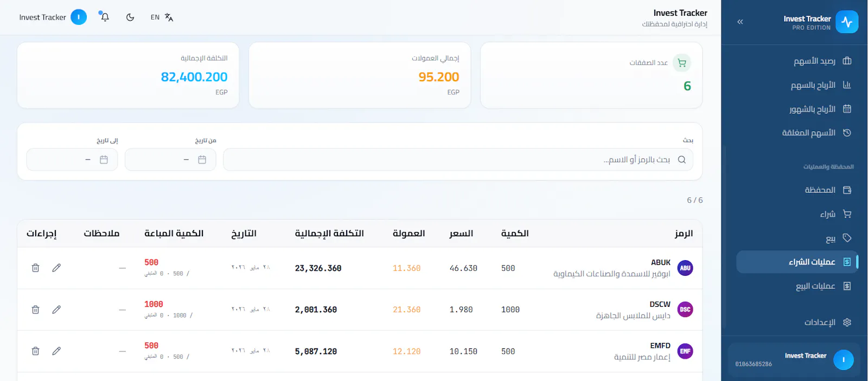Click the search magnifier icon
868x381 pixels.
point(682,160)
